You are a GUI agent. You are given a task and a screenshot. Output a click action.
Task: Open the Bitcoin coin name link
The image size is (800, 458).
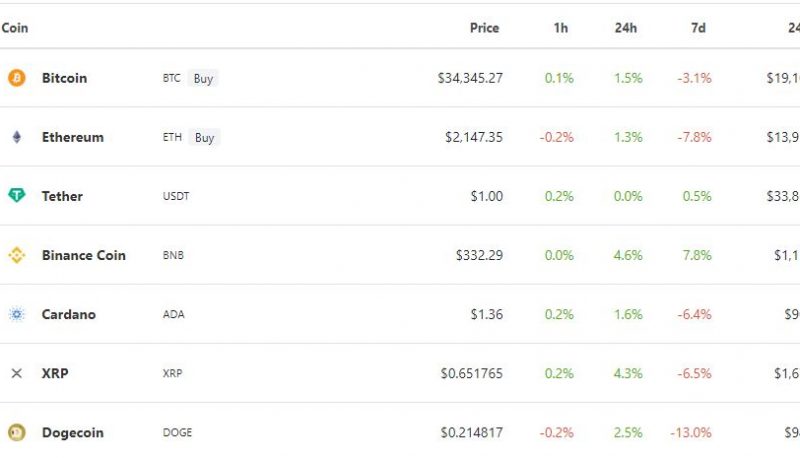tap(64, 78)
